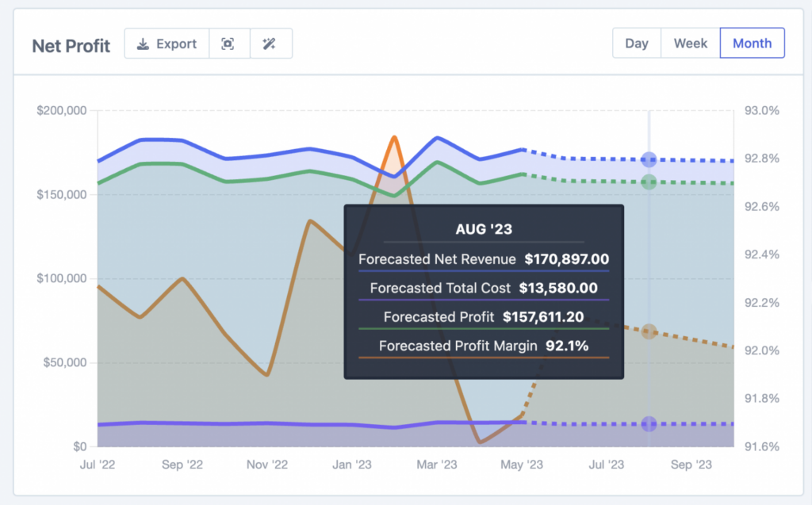
Task: Toggle the Forecasted Total Cost series in tooltip
Action: [484, 288]
